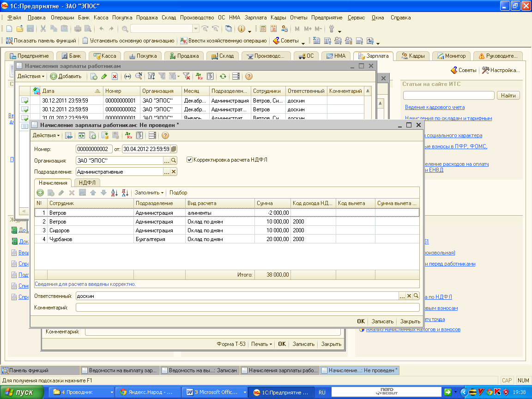Sort Начисления rows descending Я-А

coord(125,193)
